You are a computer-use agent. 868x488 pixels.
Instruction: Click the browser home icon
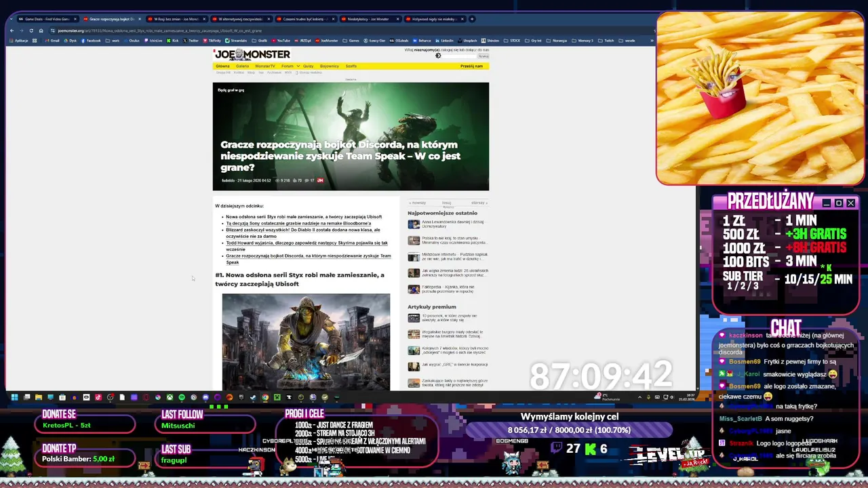pyautogui.click(x=41, y=30)
